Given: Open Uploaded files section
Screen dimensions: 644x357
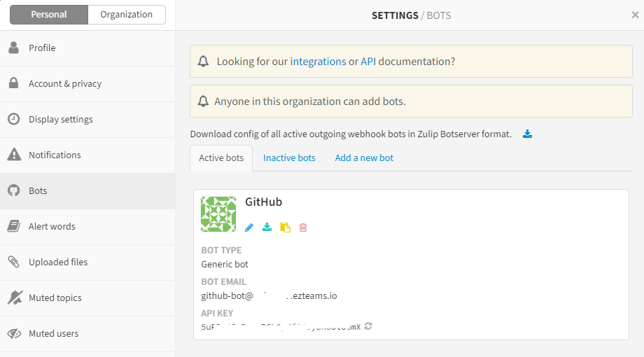Looking at the screenshot, I should point(87,262).
